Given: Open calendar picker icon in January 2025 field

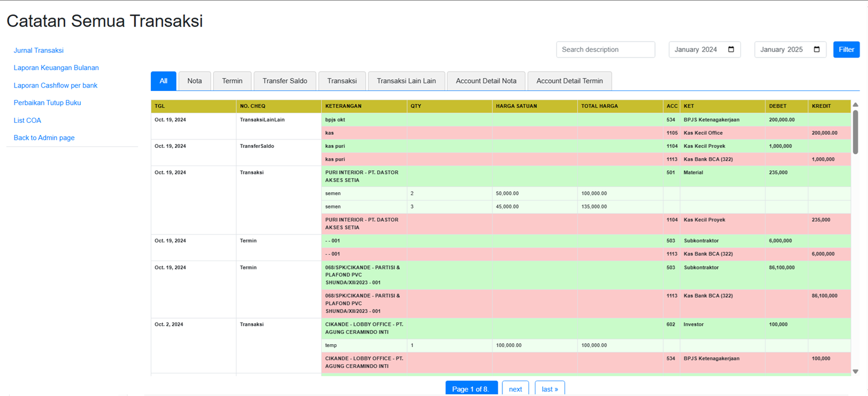Looking at the screenshot, I should pyautogui.click(x=817, y=49).
